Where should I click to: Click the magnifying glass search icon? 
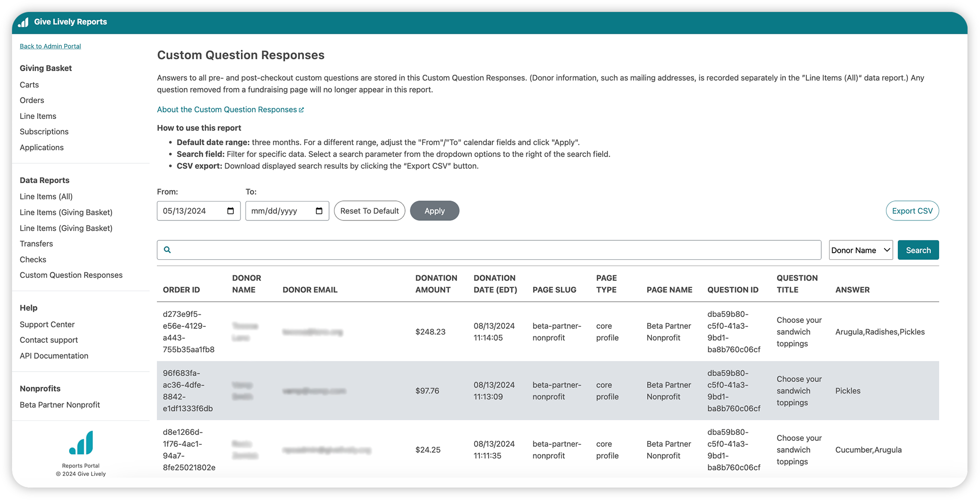[168, 250]
